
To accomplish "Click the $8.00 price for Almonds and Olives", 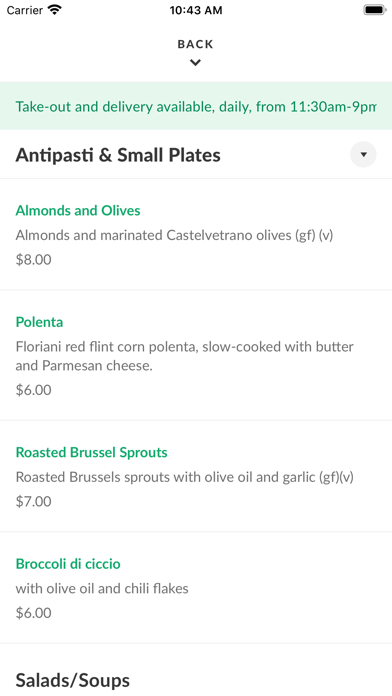I will pyautogui.click(x=33, y=259).
